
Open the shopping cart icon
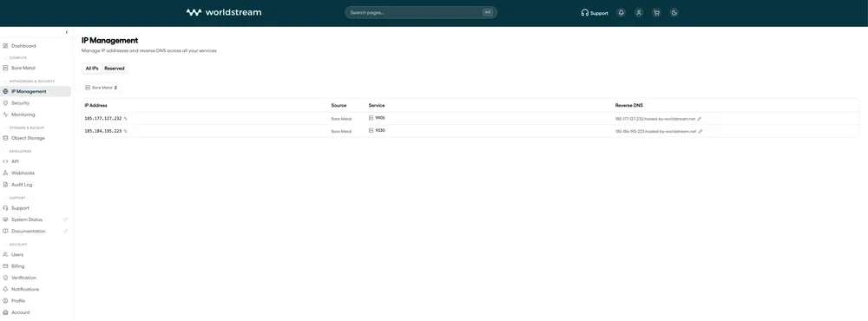656,13
